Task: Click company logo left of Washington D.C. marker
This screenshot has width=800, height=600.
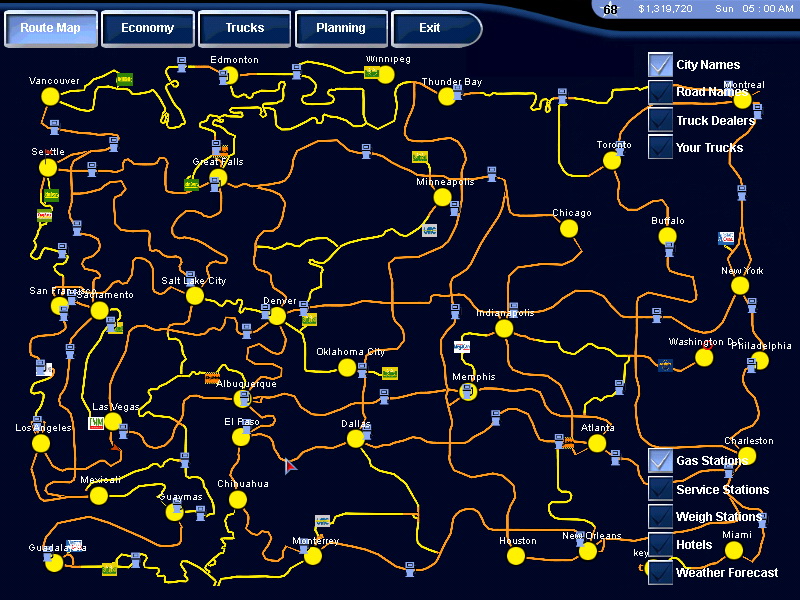Action: tap(665, 365)
